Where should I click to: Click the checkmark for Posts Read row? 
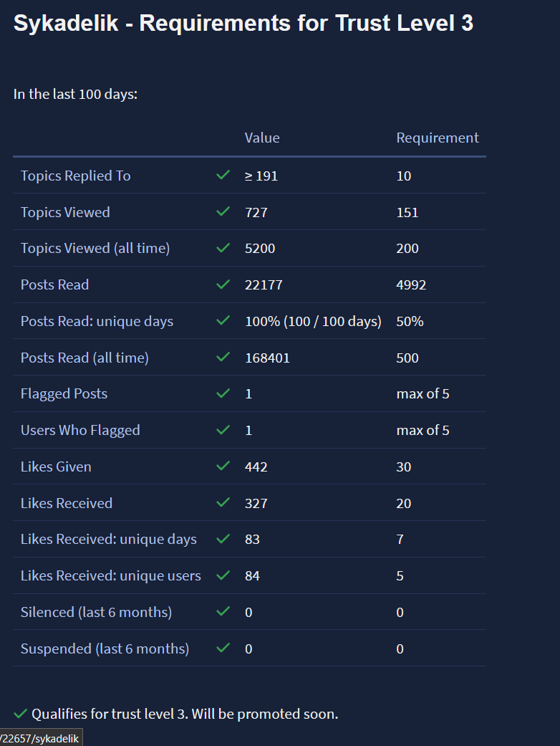click(223, 284)
